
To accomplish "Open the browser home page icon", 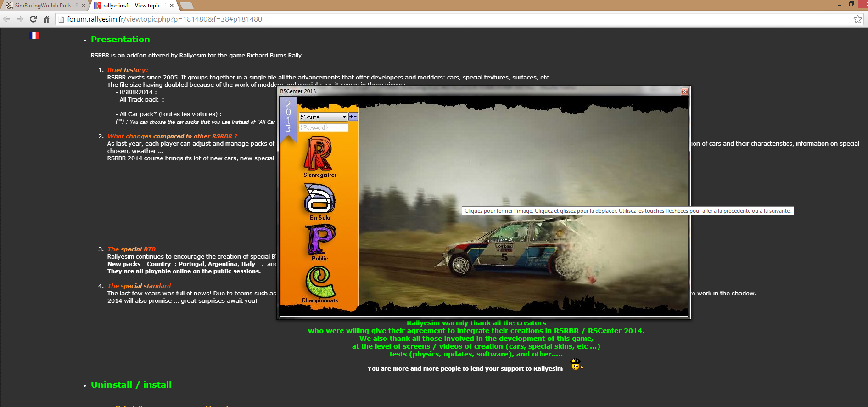I will [46, 19].
